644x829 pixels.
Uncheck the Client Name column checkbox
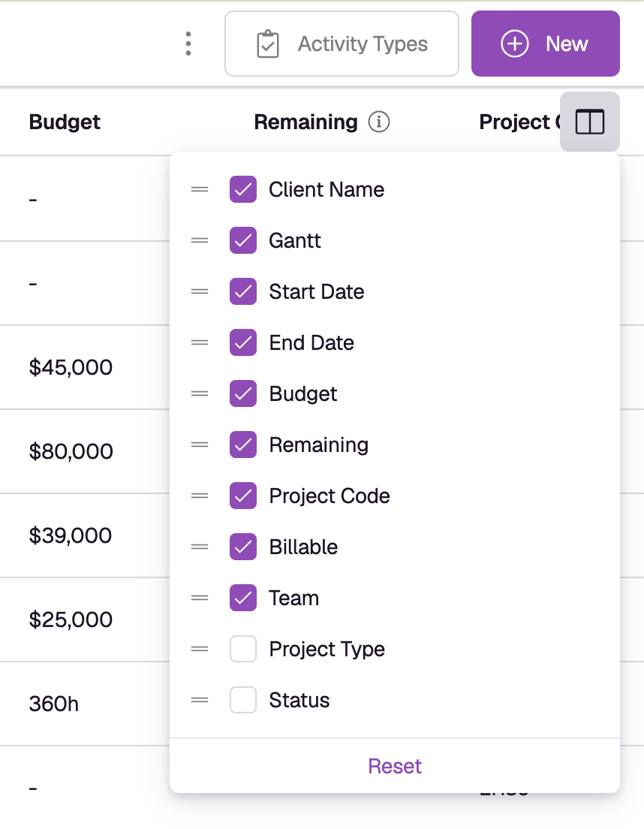pyautogui.click(x=243, y=189)
